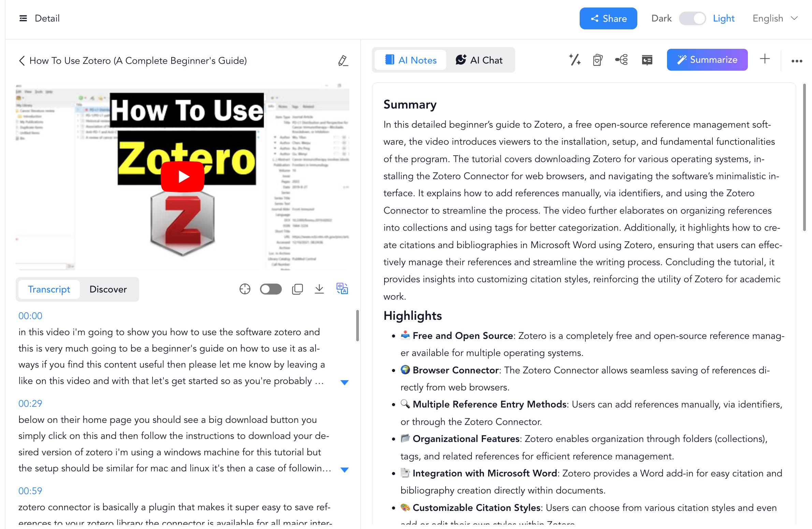The height and width of the screenshot is (529, 812).
Task: Click the display/screen icon in toolbar
Action: pos(648,59)
